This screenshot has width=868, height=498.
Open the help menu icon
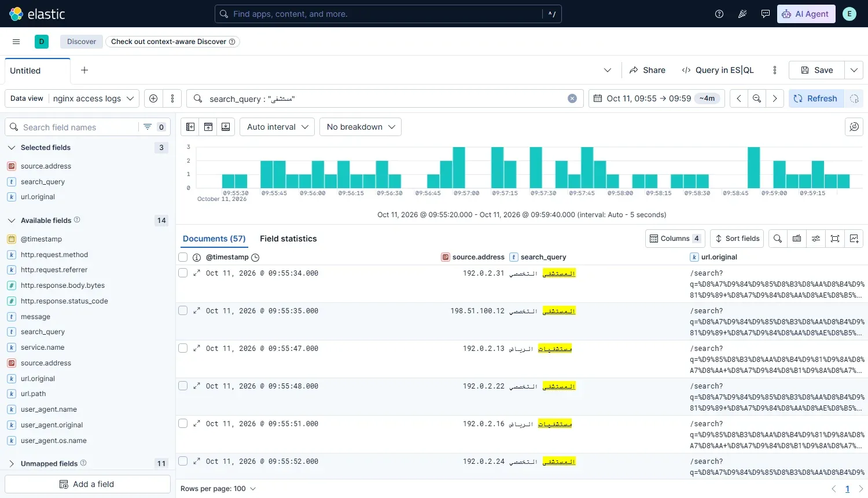click(719, 14)
